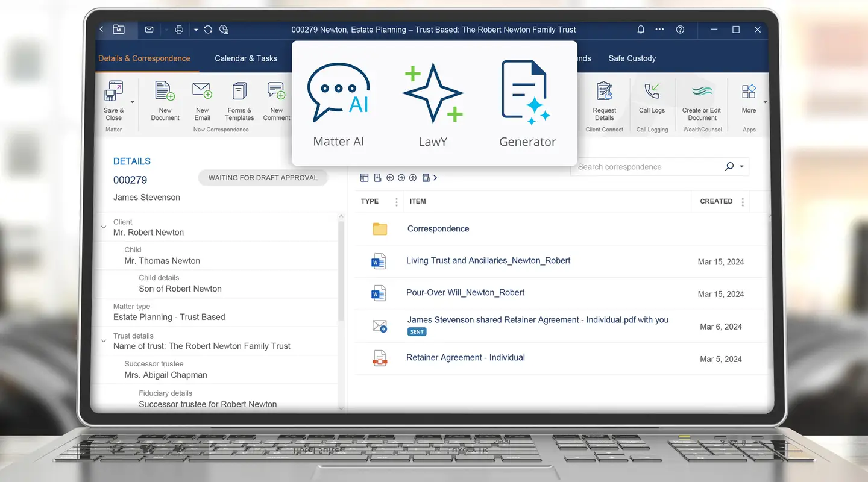
Task: Open the search options dropdown arrow
Action: (x=741, y=167)
